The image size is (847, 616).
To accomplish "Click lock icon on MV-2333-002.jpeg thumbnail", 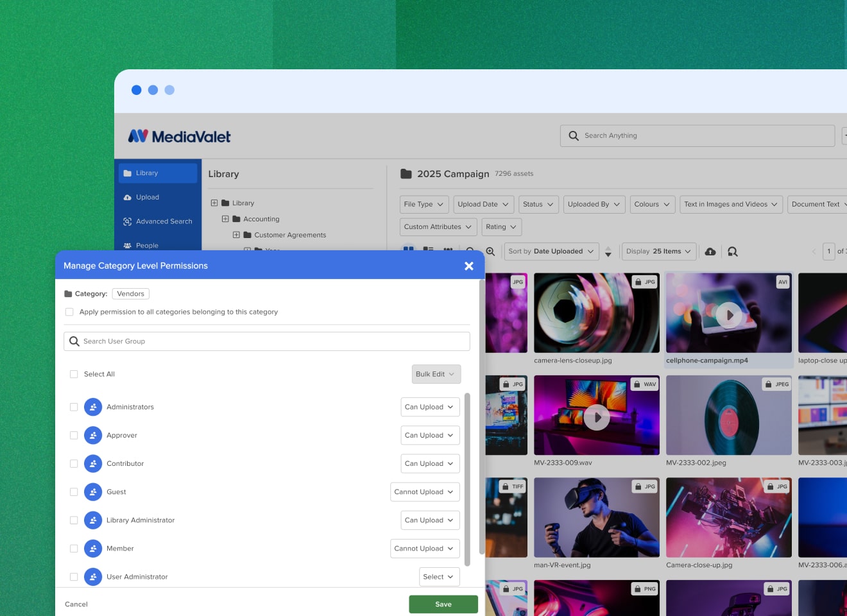I will [769, 384].
